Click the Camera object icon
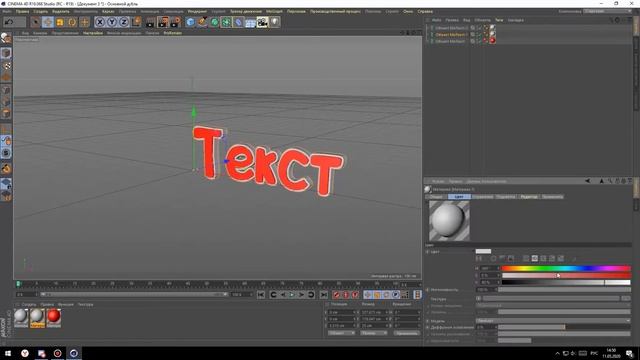640x360 pixels. point(262,22)
